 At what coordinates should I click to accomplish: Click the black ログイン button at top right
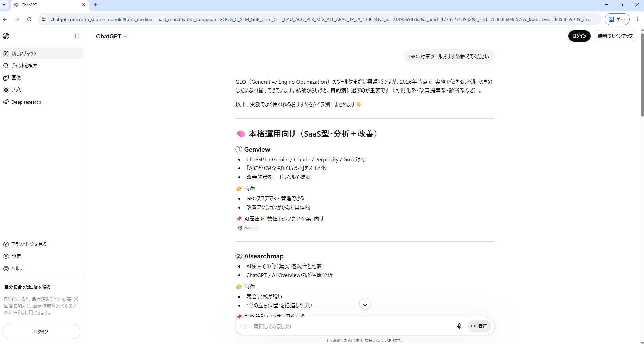pyautogui.click(x=579, y=36)
